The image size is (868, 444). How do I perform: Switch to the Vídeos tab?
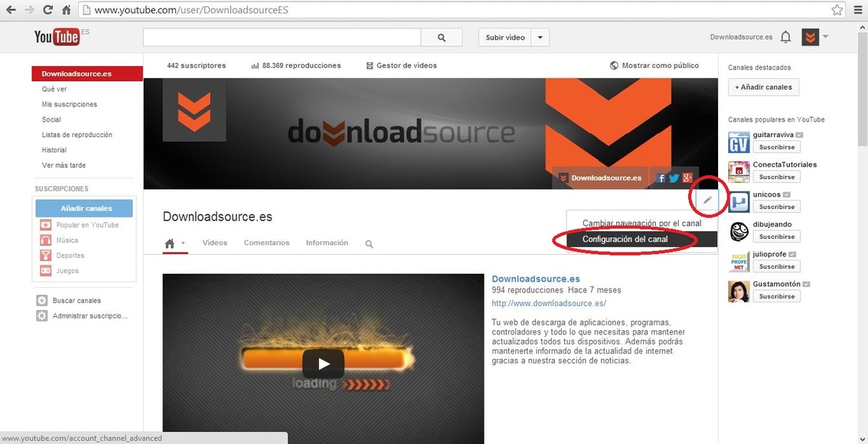pyautogui.click(x=215, y=243)
